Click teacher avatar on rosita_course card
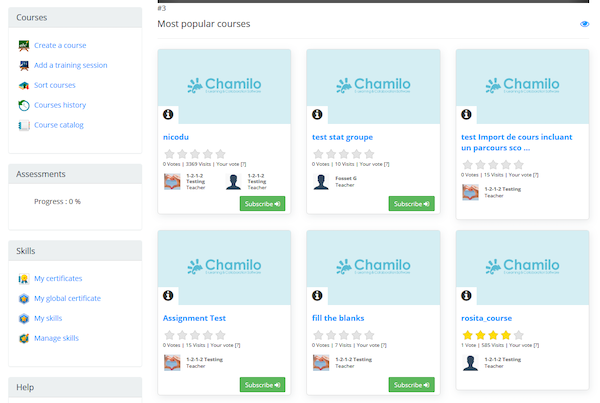600x403 pixels. (470, 363)
